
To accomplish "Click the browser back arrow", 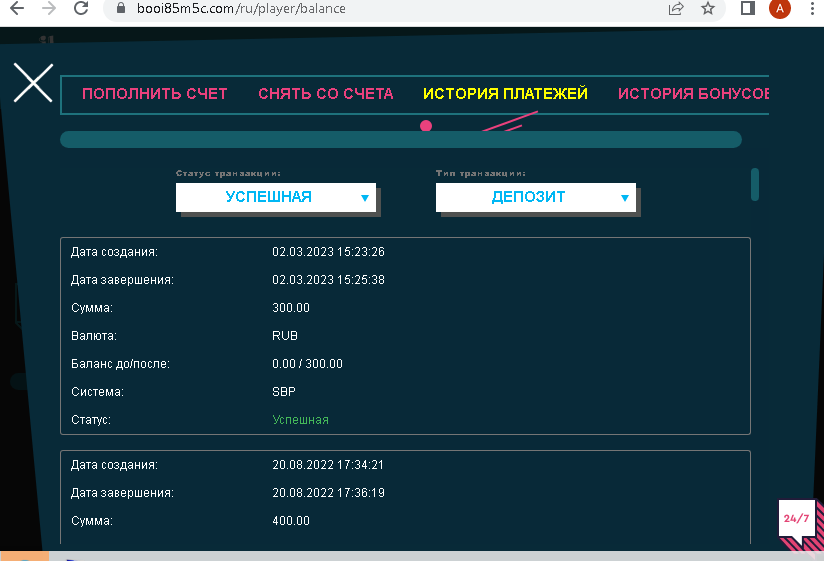I will click(x=16, y=9).
